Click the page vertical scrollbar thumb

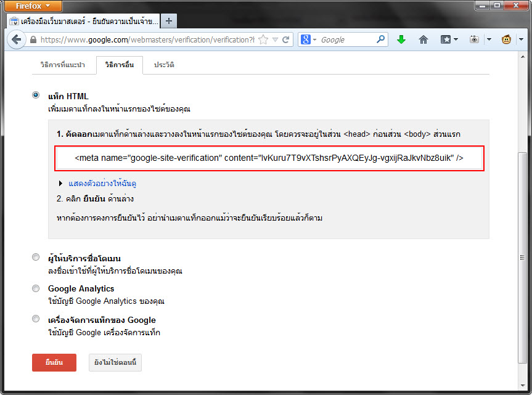click(522, 258)
